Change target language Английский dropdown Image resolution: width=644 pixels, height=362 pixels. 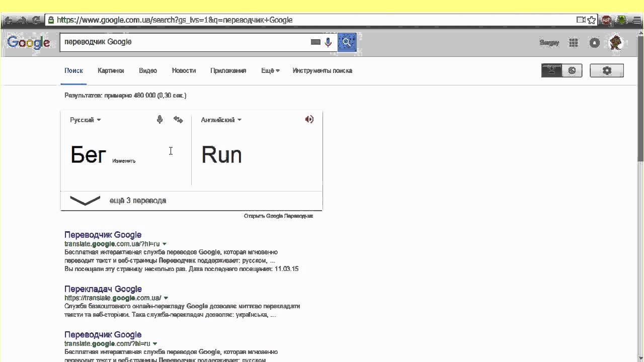[x=221, y=120]
